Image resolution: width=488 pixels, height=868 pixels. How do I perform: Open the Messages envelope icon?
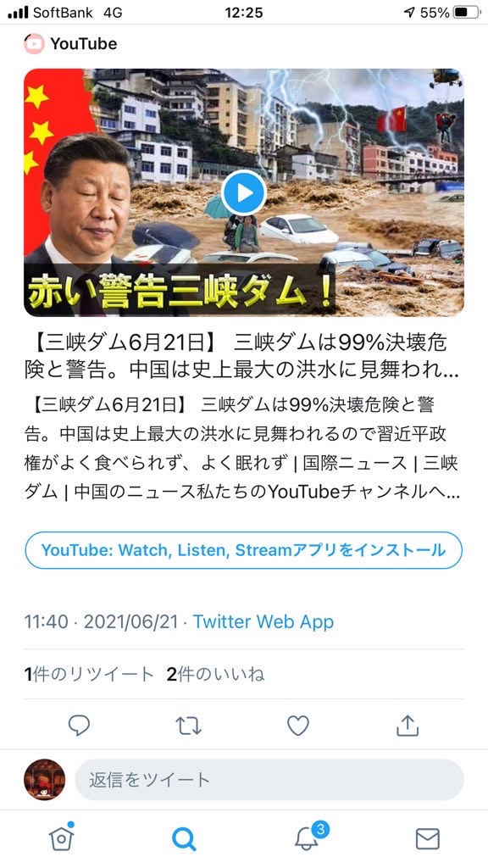point(427,838)
